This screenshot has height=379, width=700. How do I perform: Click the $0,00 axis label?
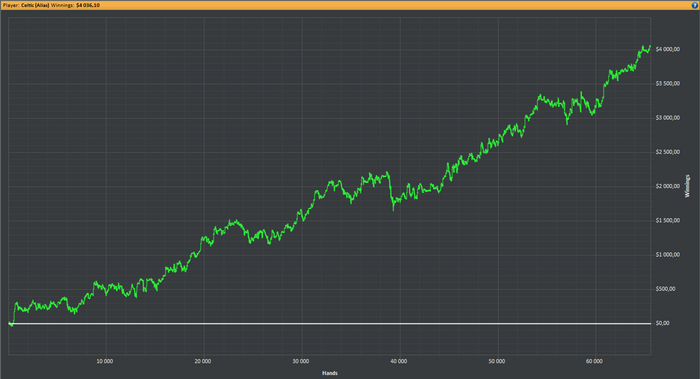[x=662, y=323]
